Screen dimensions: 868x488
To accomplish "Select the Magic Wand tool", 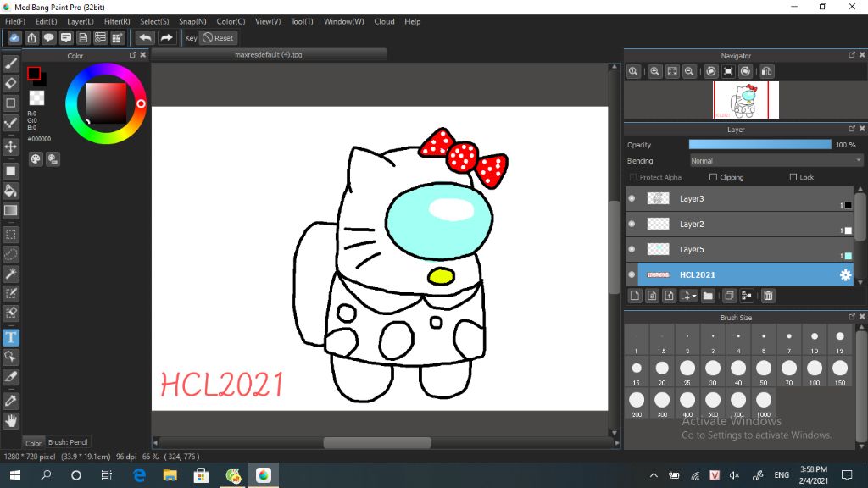I will click(x=10, y=274).
